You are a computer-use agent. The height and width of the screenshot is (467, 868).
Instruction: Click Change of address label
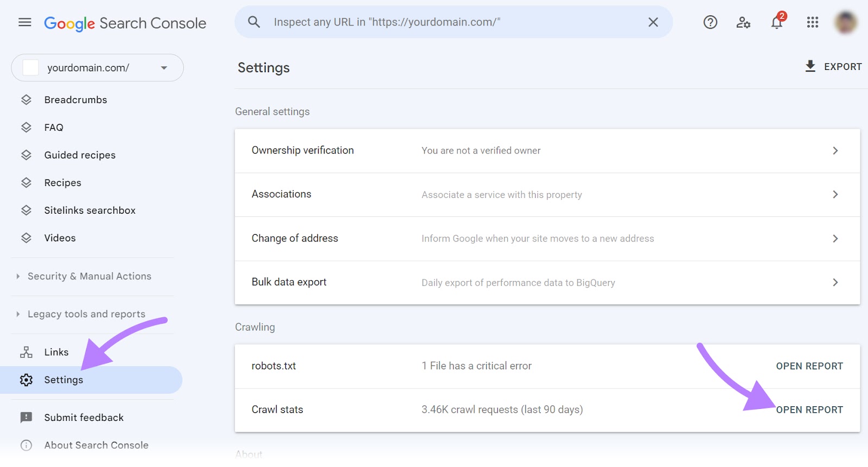click(x=295, y=239)
